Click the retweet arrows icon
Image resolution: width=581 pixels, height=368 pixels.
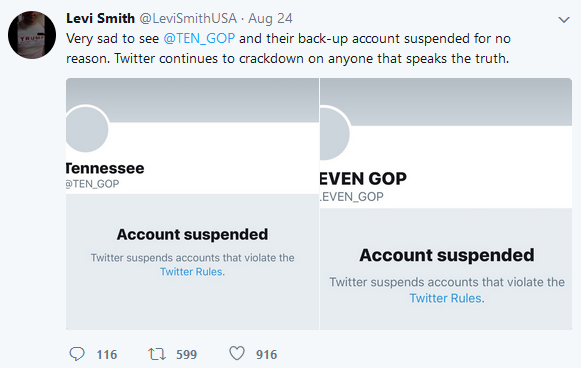click(157, 354)
